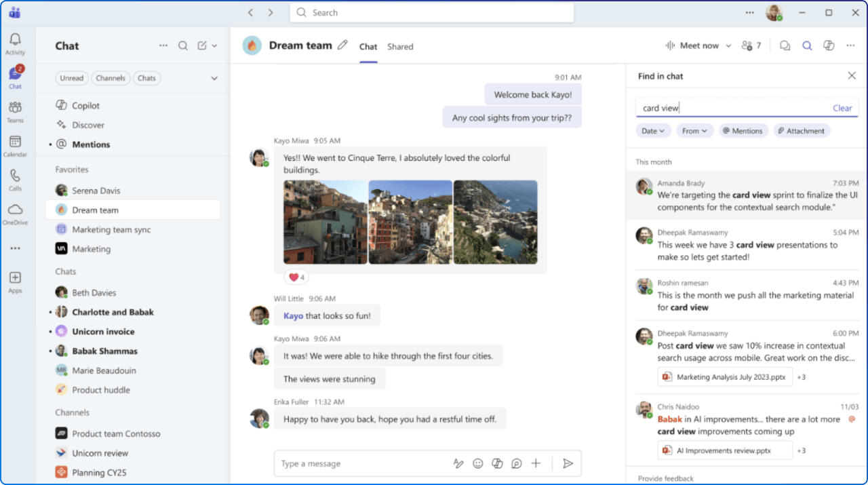Open more apps ellipsis in left rail
The height and width of the screenshot is (485, 868).
pyautogui.click(x=15, y=248)
